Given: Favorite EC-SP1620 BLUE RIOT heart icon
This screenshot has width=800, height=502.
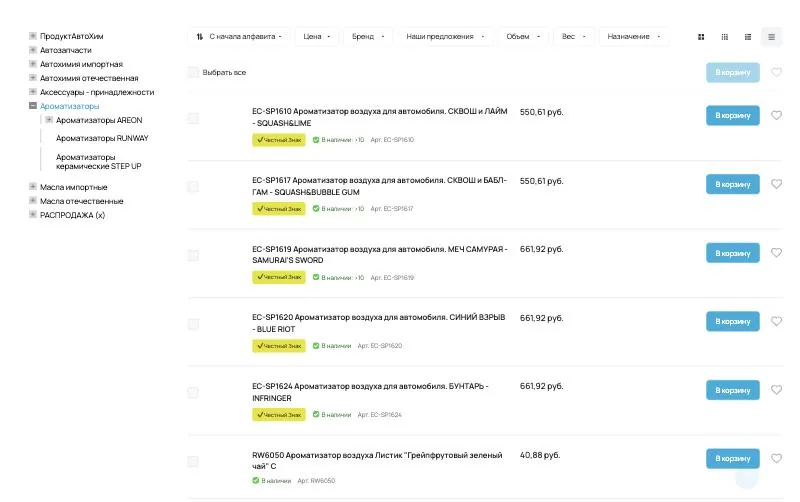Looking at the screenshot, I should point(776,321).
